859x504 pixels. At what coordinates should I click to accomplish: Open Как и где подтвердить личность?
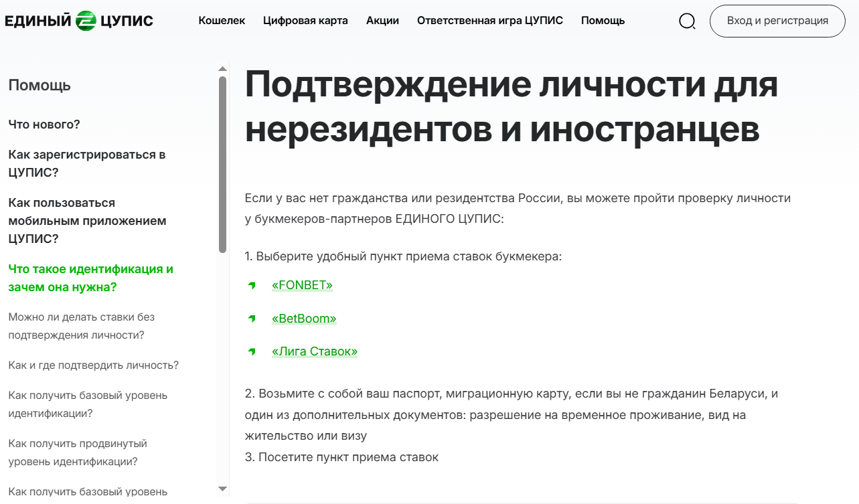click(x=93, y=365)
